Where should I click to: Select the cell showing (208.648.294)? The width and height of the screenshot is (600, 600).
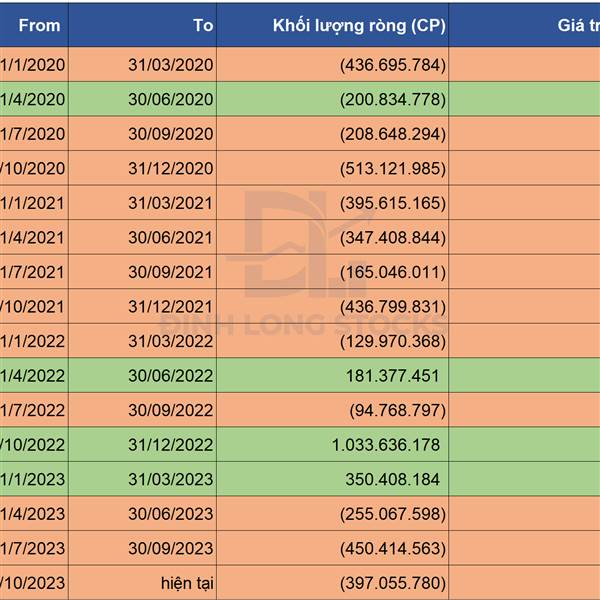click(333, 134)
